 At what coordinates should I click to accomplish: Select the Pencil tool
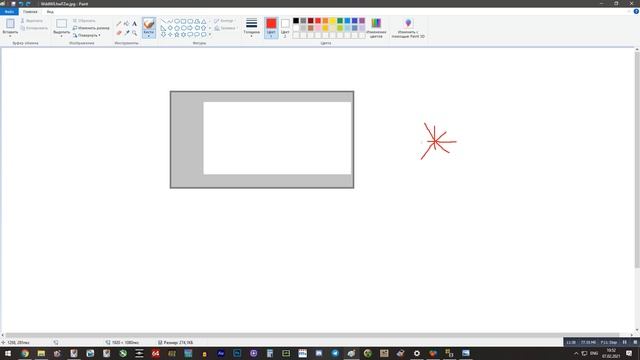click(x=119, y=23)
